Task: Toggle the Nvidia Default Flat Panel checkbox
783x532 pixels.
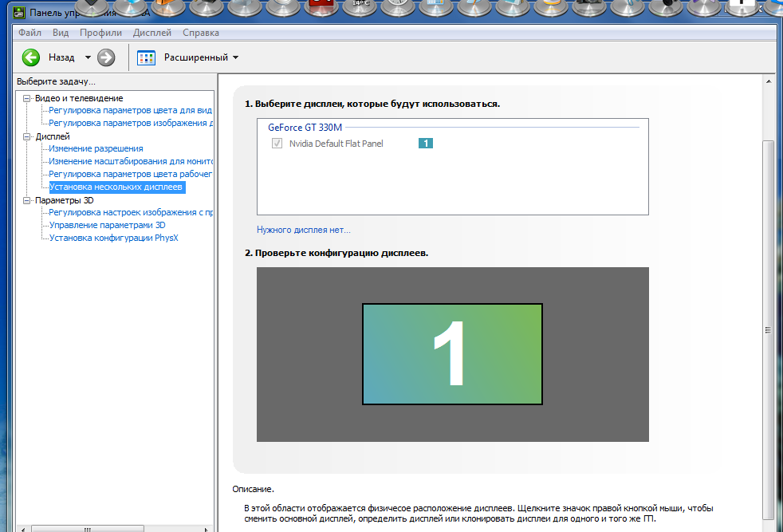Action: coord(277,144)
